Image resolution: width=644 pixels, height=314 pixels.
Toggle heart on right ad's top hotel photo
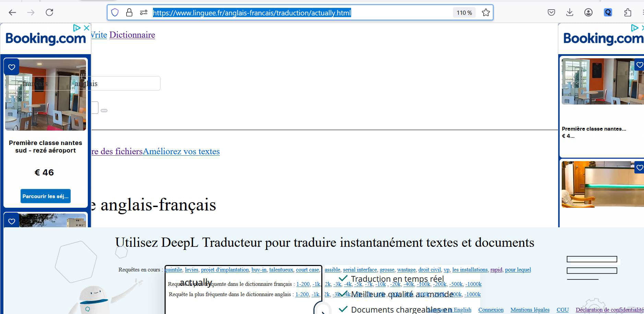pyautogui.click(x=640, y=65)
